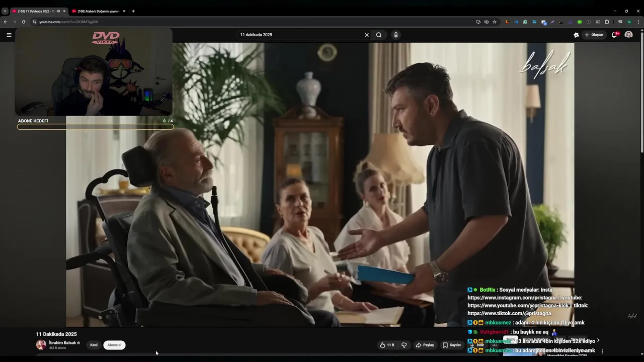The image size is (644, 362).
Task: Click the video player to pause
Action: (320, 185)
